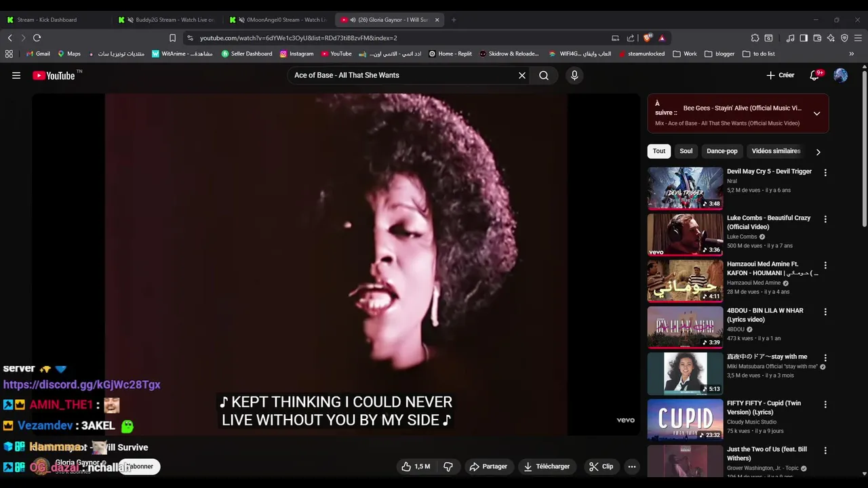This screenshot has width=868, height=488.
Task: Play Devil May Cry 5 thumbnail
Action: [x=685, y=188]
